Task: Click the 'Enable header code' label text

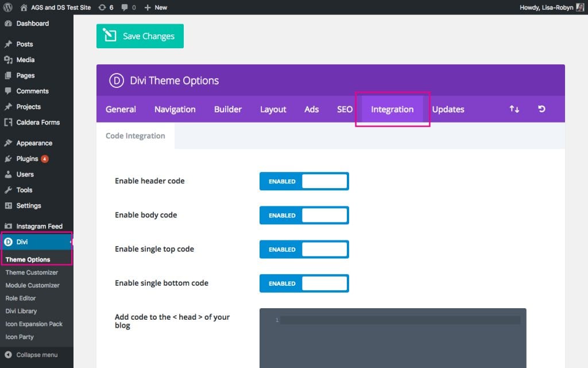Action: (150, 181)
